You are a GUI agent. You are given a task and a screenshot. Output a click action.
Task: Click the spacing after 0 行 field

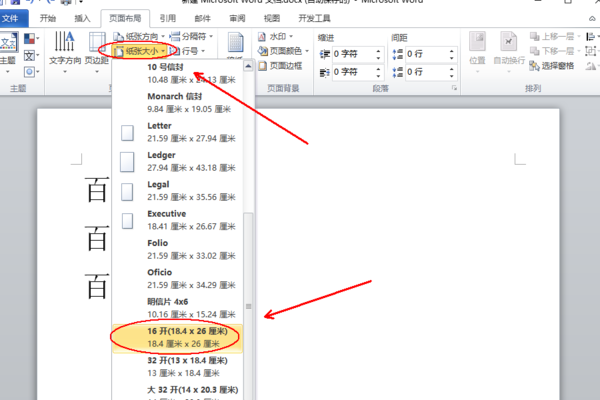pyautogui.click(x=426, y=72)
